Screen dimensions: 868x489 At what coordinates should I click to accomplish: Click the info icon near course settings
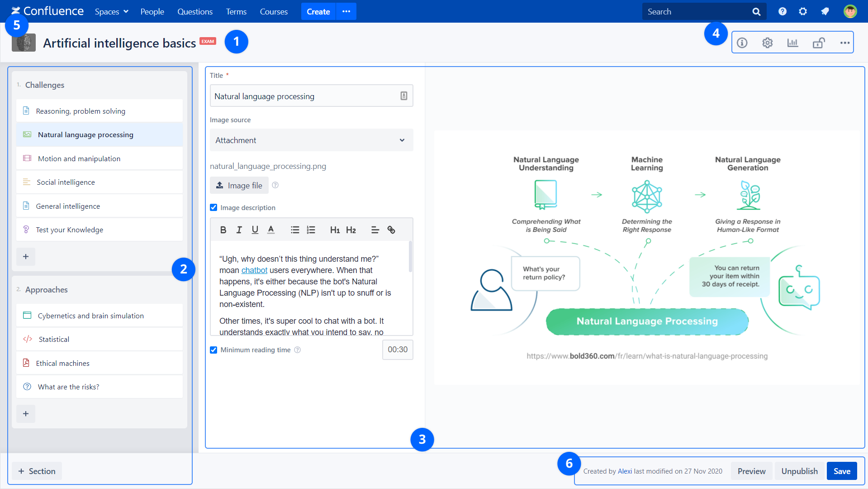coord(742,43)
